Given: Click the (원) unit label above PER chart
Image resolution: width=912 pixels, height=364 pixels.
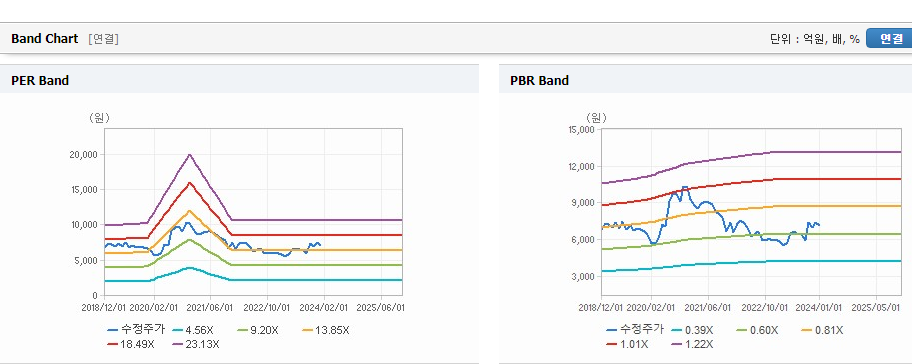Looking at the screenshot, I should click(x=99, y=118).
